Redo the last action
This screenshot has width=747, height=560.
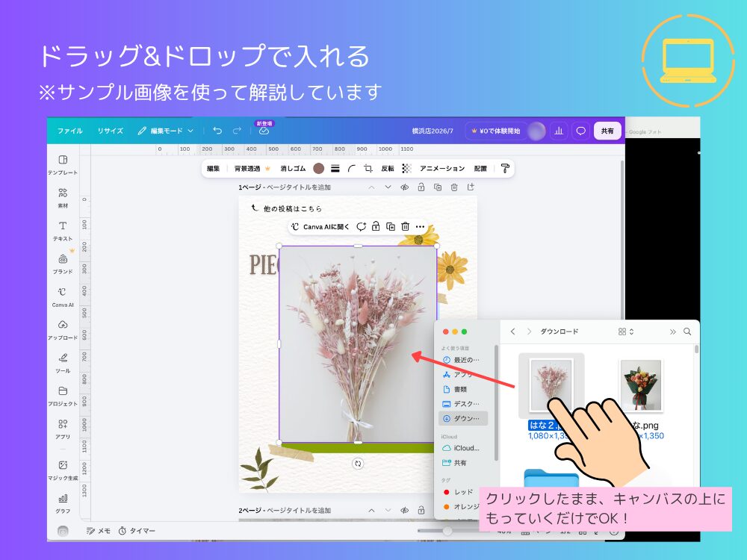237,131
